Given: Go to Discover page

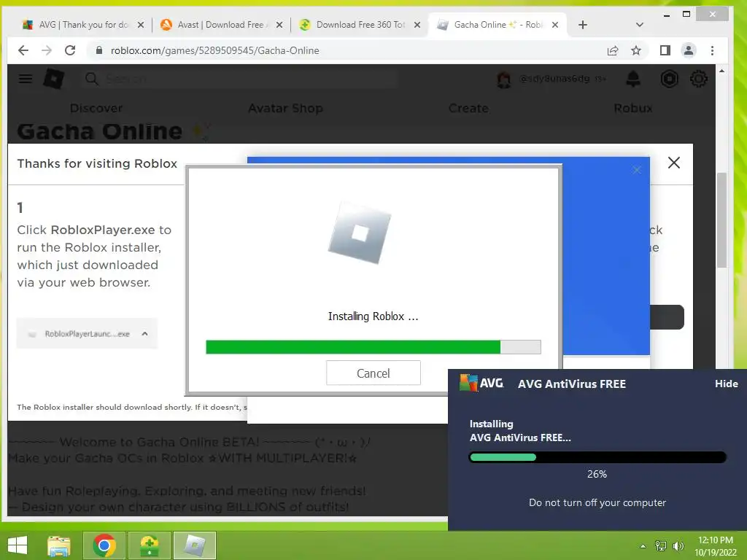Looking at the screenshot, I should [96, 108].
